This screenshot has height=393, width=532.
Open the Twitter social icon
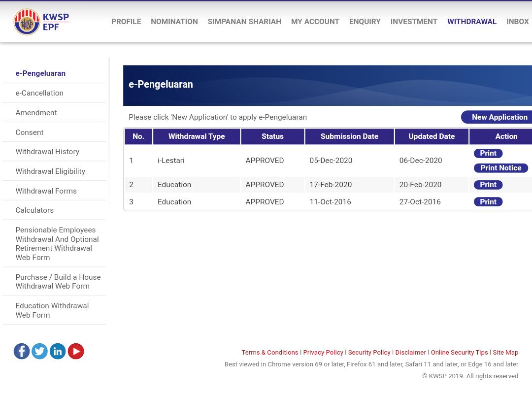coord(39,351)
